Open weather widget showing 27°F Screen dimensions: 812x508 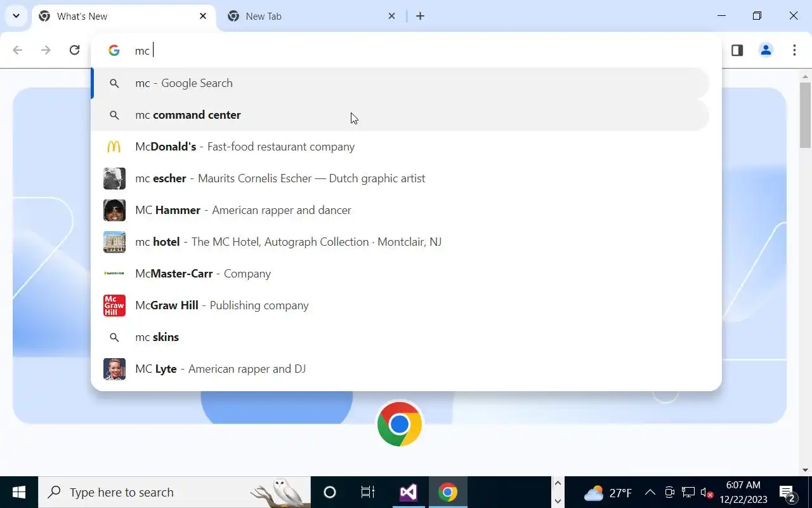pyautogui.click(x=608, y=493)
